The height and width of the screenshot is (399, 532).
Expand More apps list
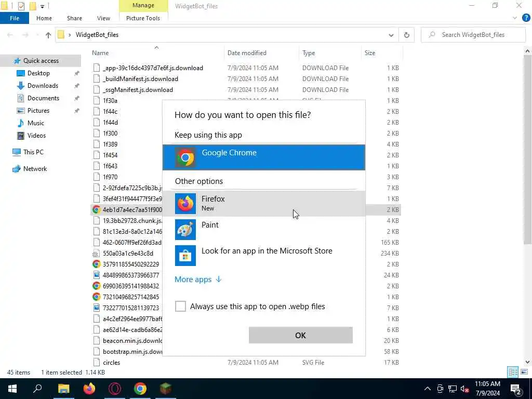pyautogui.click(x=198, y=279)
